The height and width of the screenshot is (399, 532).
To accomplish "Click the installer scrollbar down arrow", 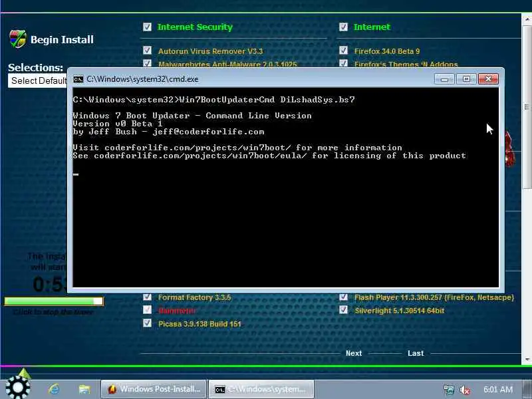I will (x=527, y=359).
